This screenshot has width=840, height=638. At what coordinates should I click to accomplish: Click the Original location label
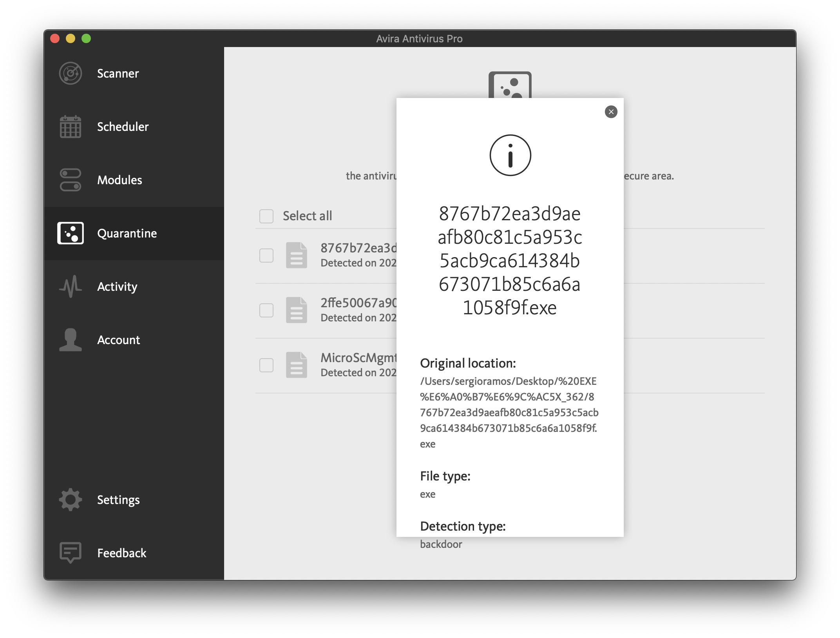coord(468,363)
